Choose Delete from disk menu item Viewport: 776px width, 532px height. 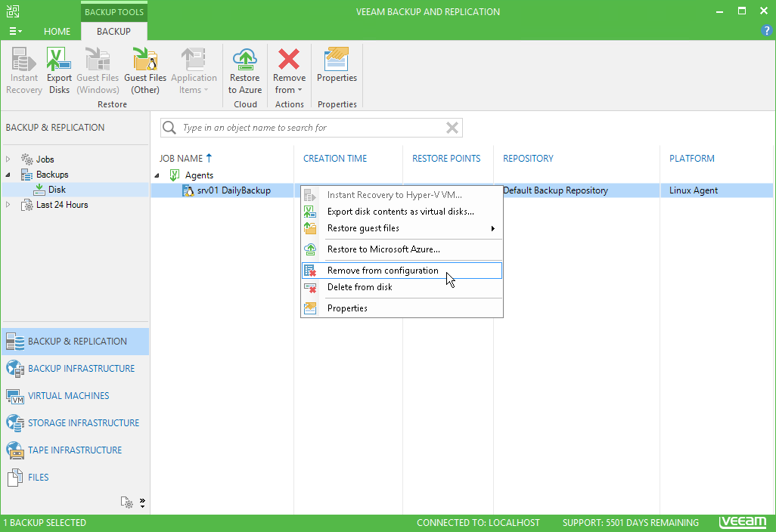pyautogui.click(x=402, y=286)
